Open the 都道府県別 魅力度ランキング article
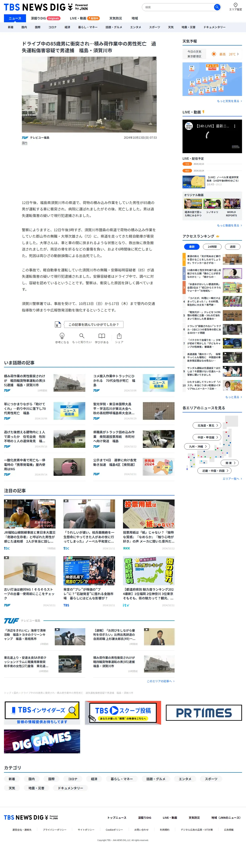Screen dimensions: 246x868 (x=148, y=582)
